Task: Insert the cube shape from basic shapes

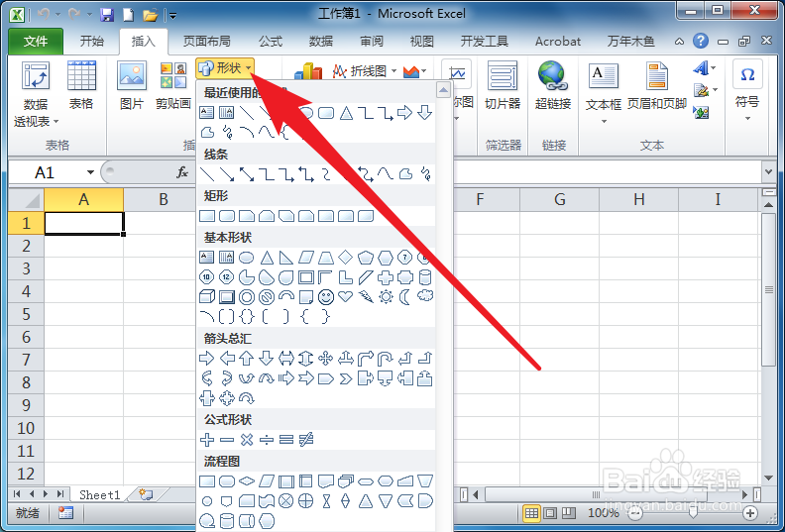Action: (x=207, y=297)
